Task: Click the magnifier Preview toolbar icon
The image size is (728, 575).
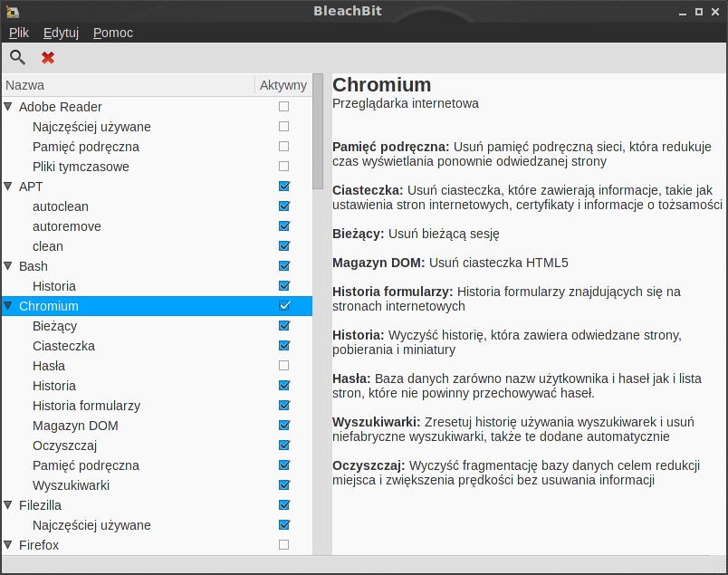Action: coord(17,58)
